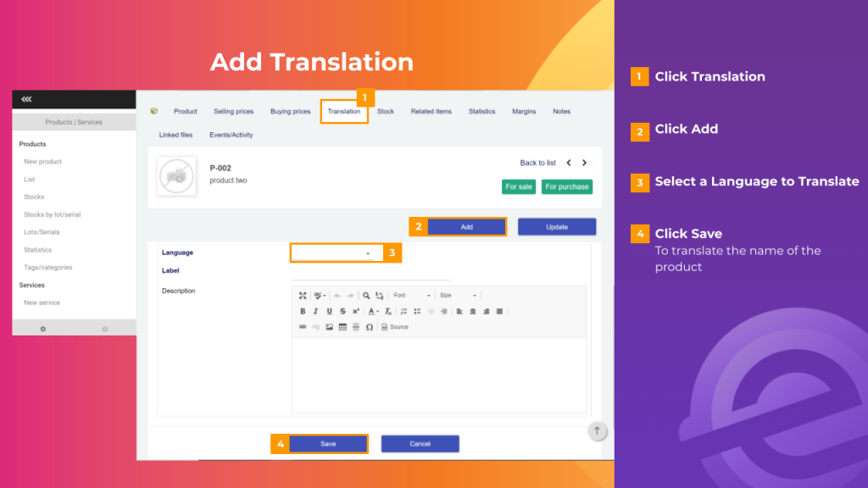Image resolution: width=868 pixels, height=488 pixels.
Task: Open the Selling prices tab
Action: click(x=234, y=111)
